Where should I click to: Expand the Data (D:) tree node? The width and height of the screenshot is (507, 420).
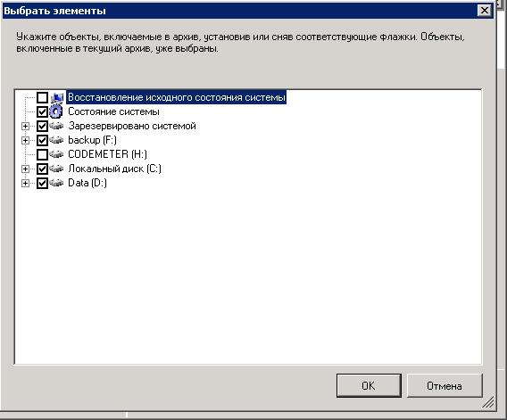coord(25,183)
